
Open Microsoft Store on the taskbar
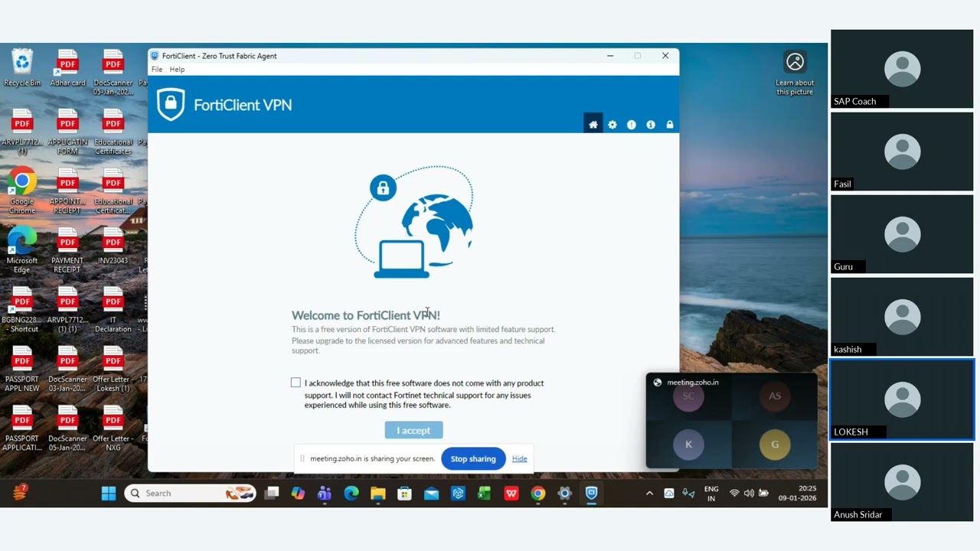[405, 494]
